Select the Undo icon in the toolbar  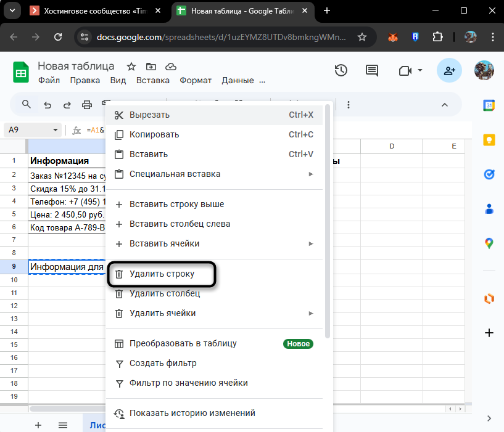point(48,105)
